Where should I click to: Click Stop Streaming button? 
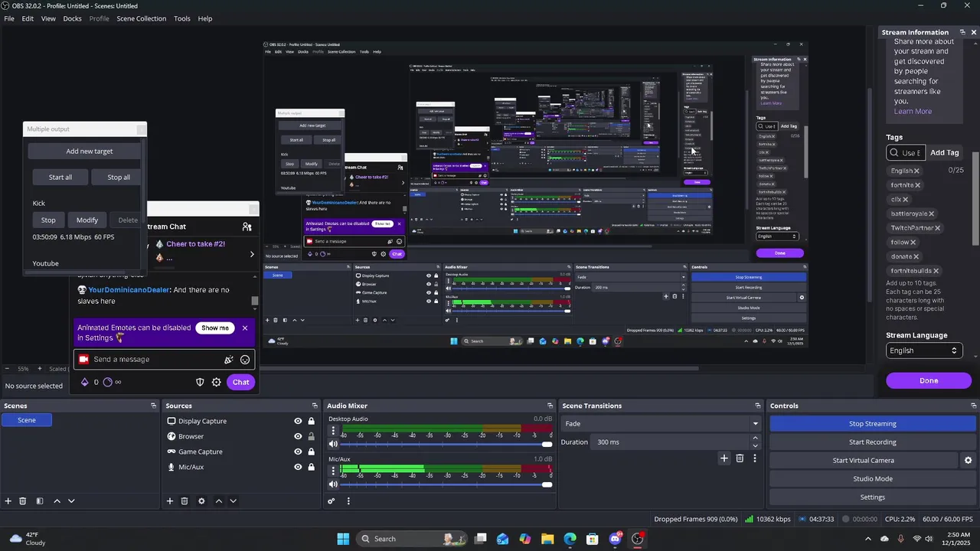coord(872,424)
